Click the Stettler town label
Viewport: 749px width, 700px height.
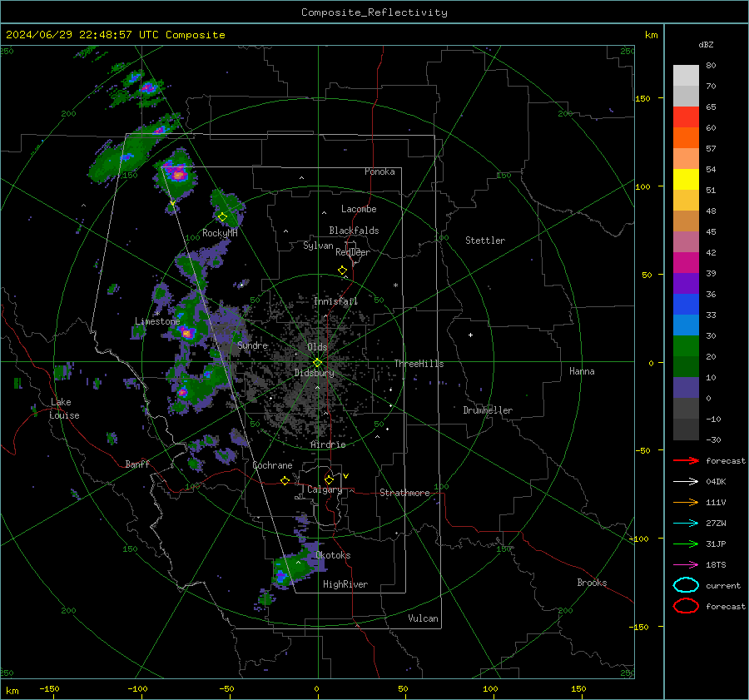coord(485,241)
